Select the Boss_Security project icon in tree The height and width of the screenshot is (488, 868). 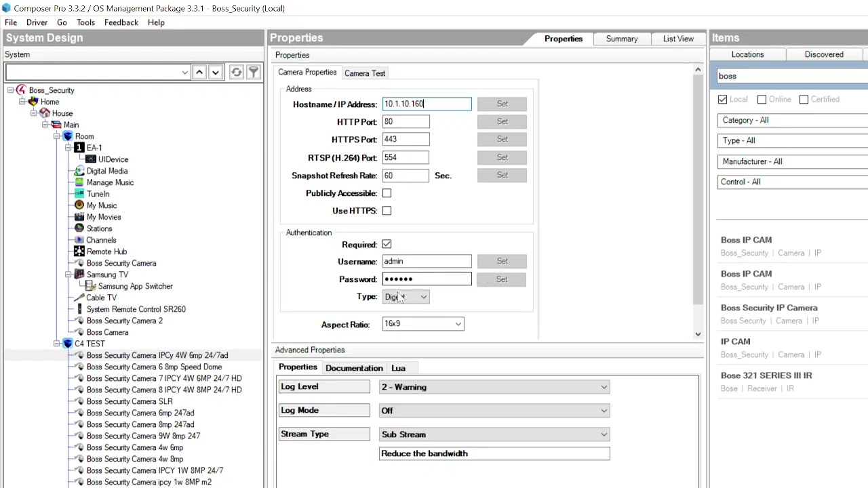21,90
